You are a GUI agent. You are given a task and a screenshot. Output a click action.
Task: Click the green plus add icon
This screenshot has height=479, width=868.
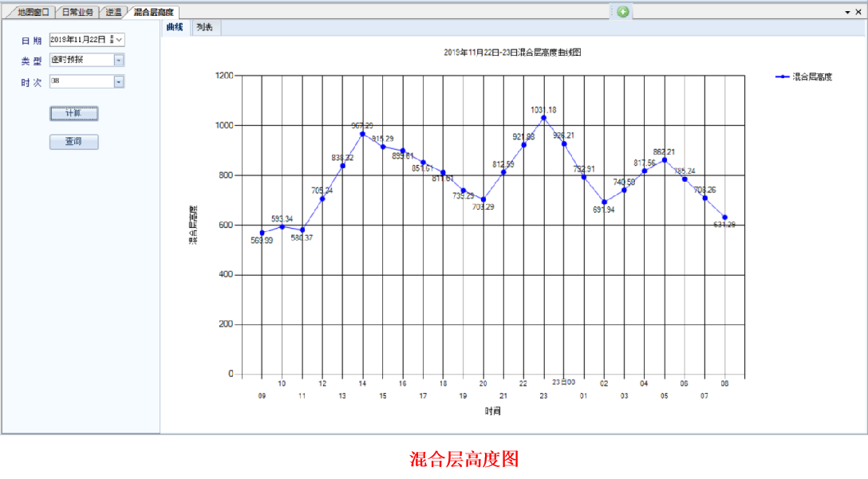click(x=623, y=12)
